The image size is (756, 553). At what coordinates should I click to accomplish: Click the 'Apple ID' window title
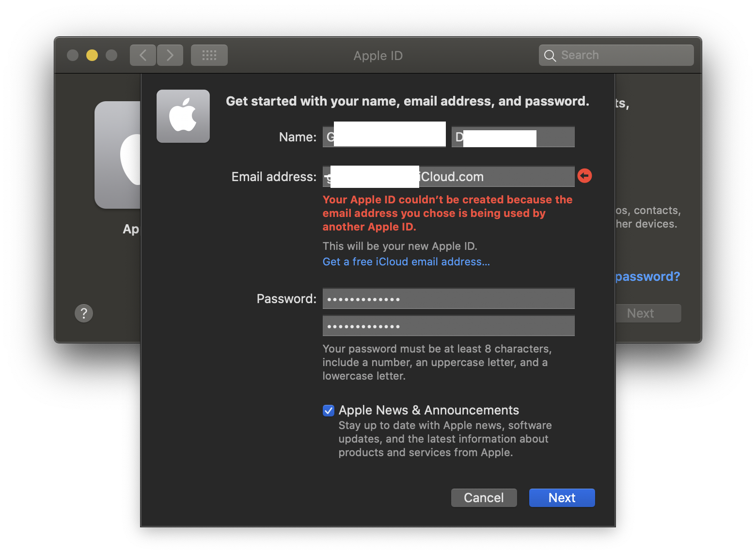[378, 56]
